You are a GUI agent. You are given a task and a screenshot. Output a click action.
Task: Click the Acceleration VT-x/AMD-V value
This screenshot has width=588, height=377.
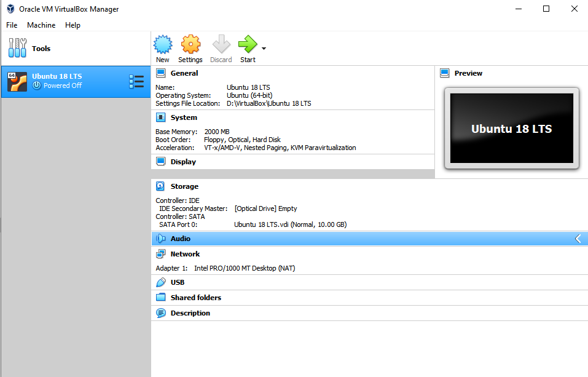click(280, 148)
